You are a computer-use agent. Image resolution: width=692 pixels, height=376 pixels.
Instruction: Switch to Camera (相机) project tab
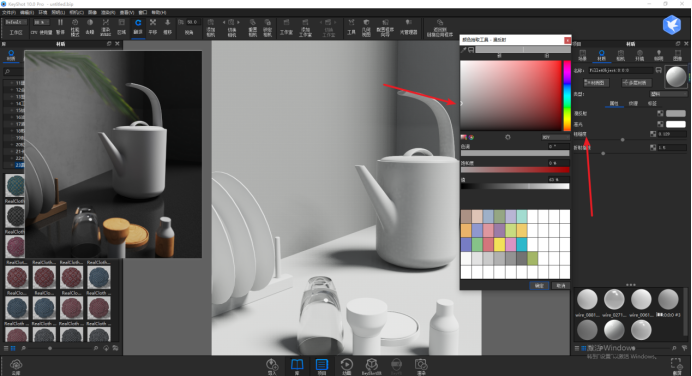(621, 55)
